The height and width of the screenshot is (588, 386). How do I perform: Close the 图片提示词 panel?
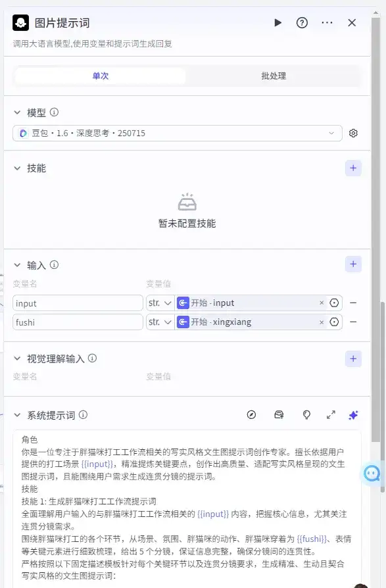coord(352,23)
